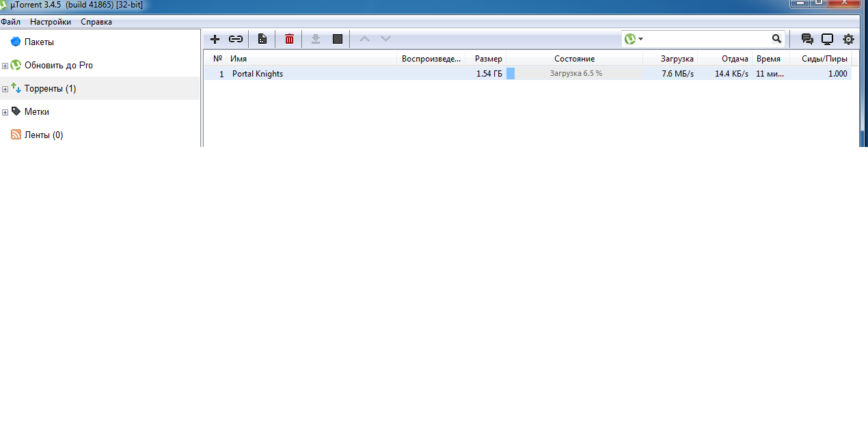The width and height of the screenshot is (868, 443).
Task: Click the red Remove Torrent trash icon
Action: (x=289, y=40)
